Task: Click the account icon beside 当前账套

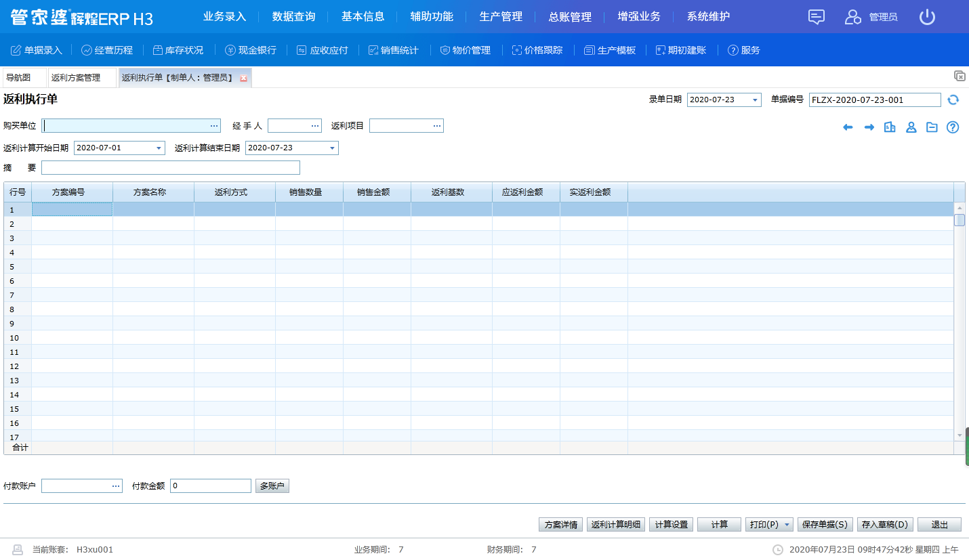Action: [18, 550]
